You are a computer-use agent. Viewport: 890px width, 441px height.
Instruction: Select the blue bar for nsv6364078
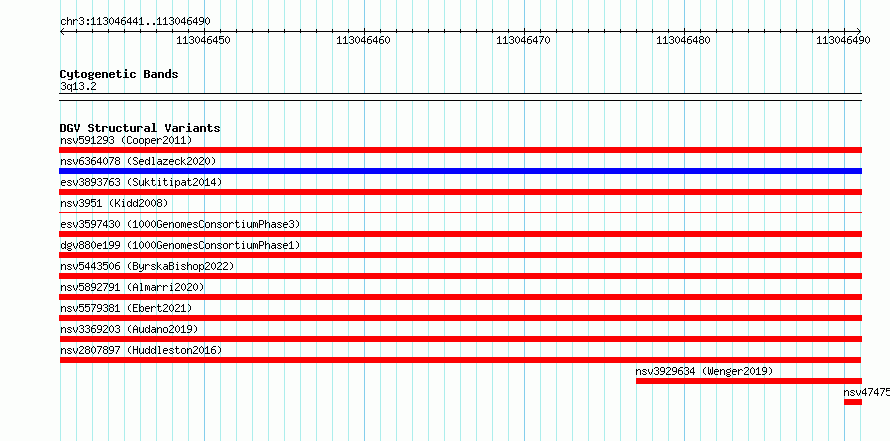tap(460, 171)
